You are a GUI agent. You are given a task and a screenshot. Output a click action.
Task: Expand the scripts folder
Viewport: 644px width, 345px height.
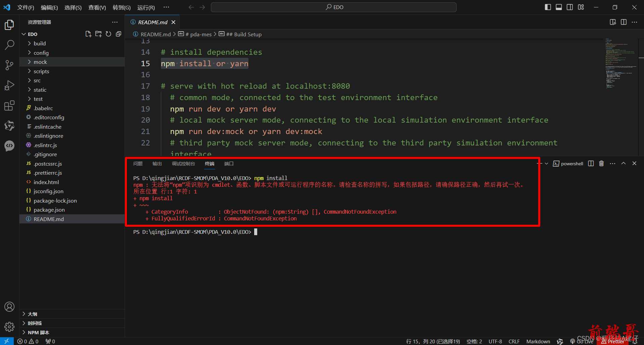coord(72,71)
